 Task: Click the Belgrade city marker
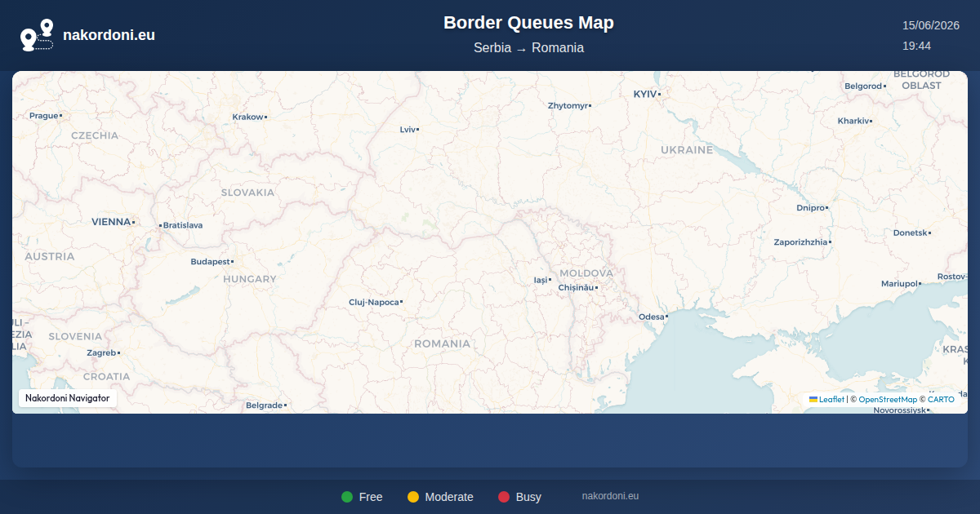[285, 405]
